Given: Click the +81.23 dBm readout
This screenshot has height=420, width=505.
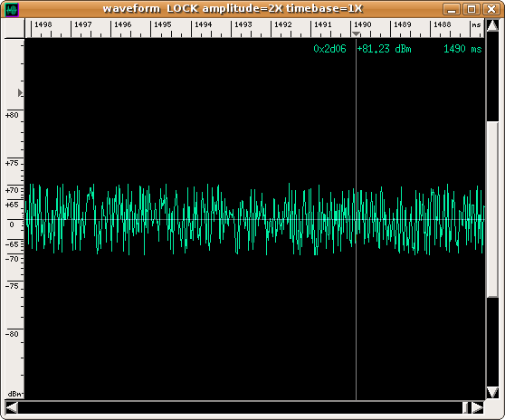Looking at the screenshot, I should pos(385,49).
